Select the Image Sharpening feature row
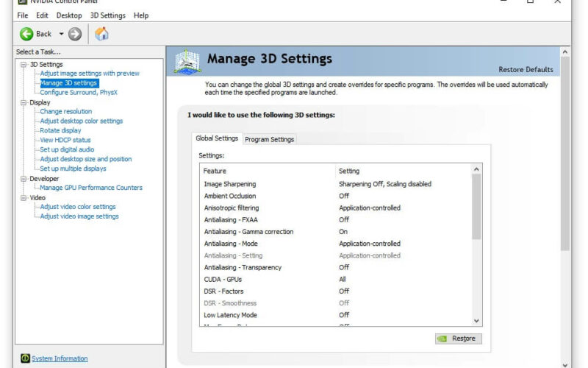Image resolution: width=588 pixels, height=368 pixels. [x=336, y=184]
